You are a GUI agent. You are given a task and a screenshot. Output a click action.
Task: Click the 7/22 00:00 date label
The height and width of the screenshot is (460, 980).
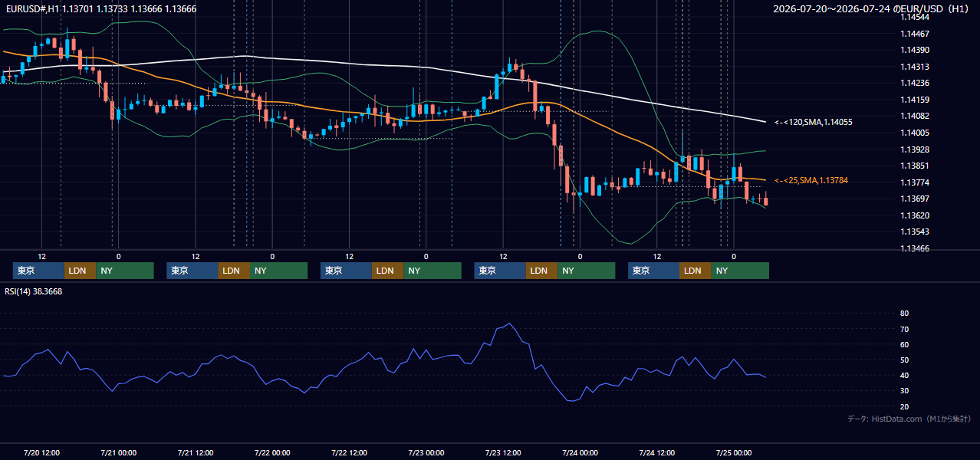[x=272, y=452]
